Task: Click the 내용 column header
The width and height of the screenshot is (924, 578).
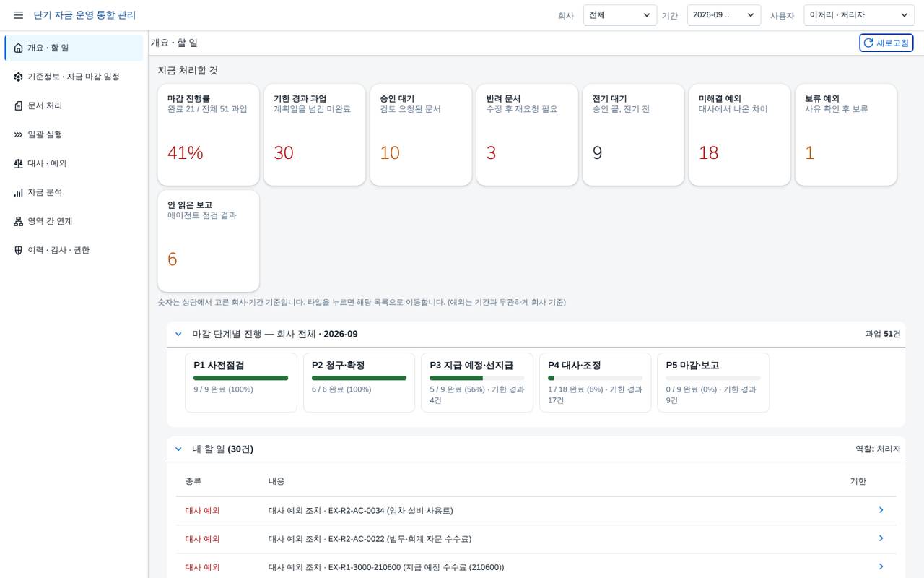Action: (276, 481)
